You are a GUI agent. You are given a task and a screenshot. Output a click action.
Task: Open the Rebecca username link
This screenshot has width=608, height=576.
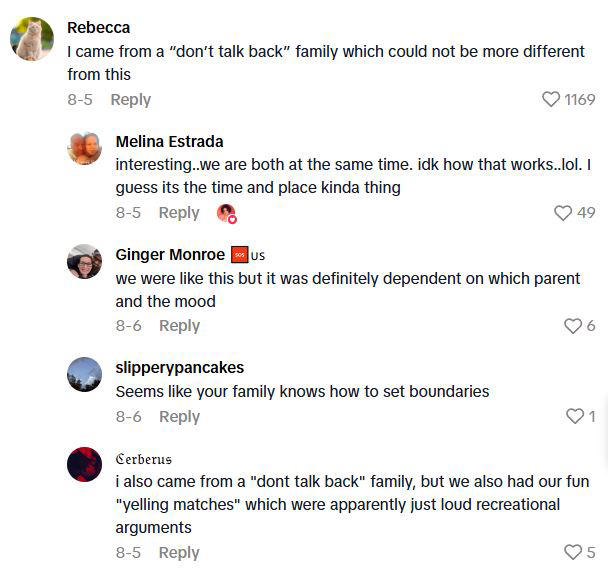(x=98, y=27)
